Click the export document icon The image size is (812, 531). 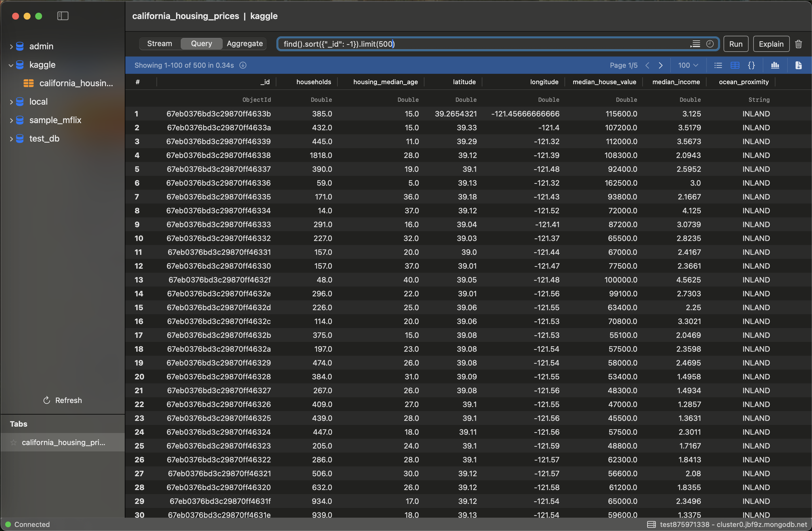pos(798,65)
